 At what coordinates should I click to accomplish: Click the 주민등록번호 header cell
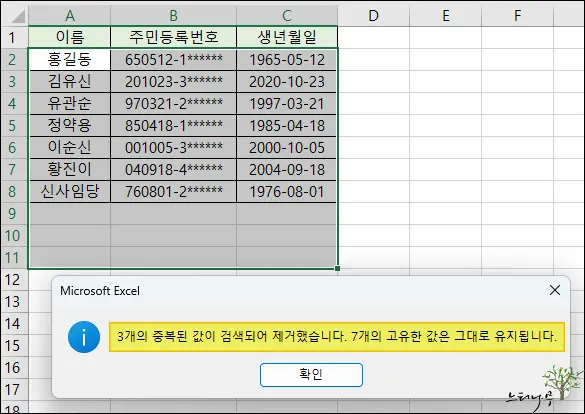173,37
